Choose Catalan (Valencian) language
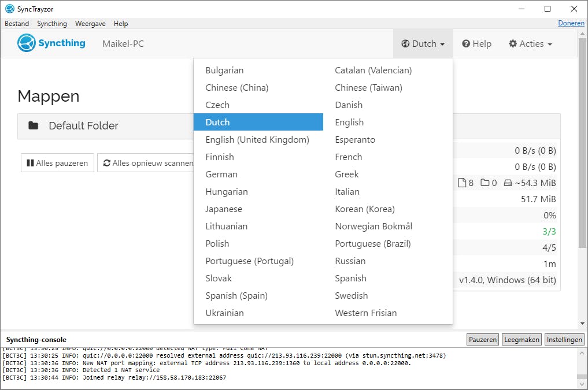This screenshot has width=588, height=390. coord(388,70)
